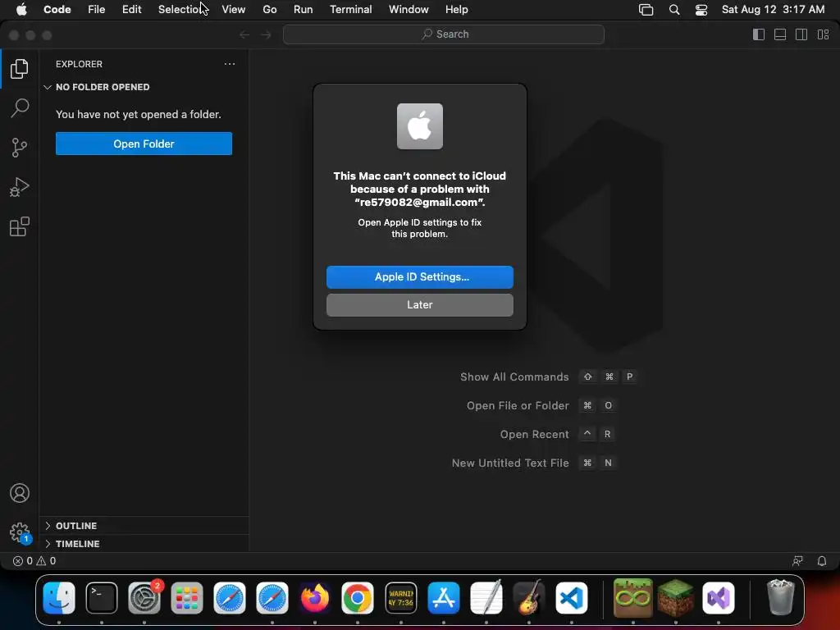
Task: Open the Help menu
Action: click(x=456, y=10)
